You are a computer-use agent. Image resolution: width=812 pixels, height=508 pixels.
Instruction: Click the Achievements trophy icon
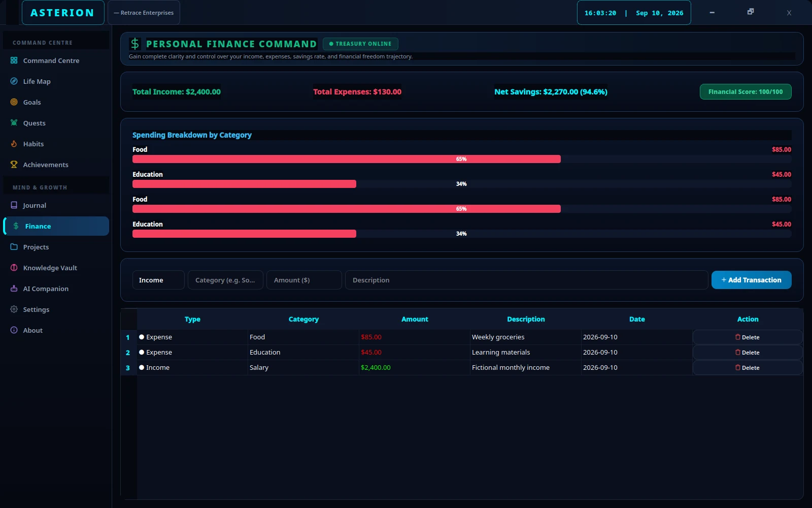coord(14,165)
